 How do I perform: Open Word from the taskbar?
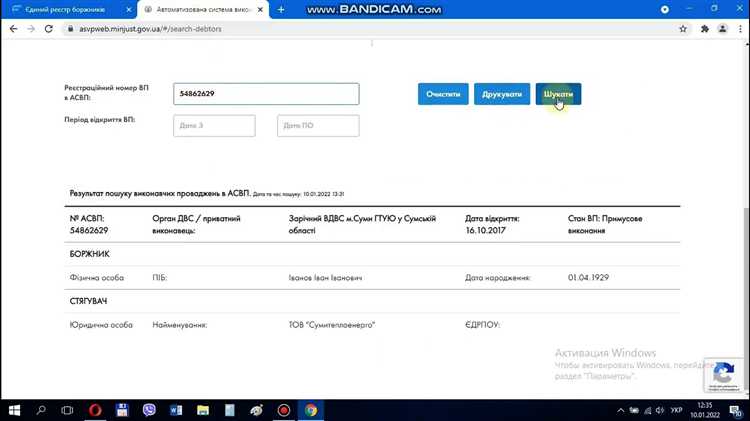coord(176,410)
